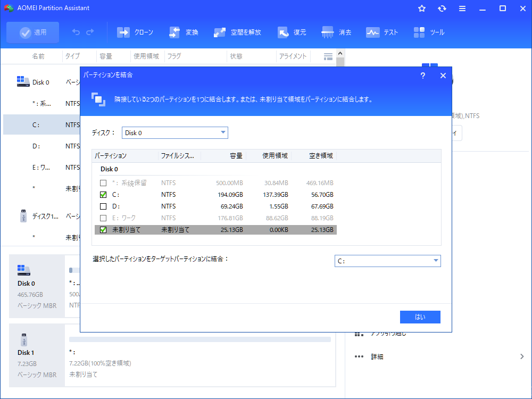Screen dimensions: 532x399
Task: Click the favorites star icon in title bar
Action: click(422, 8)
